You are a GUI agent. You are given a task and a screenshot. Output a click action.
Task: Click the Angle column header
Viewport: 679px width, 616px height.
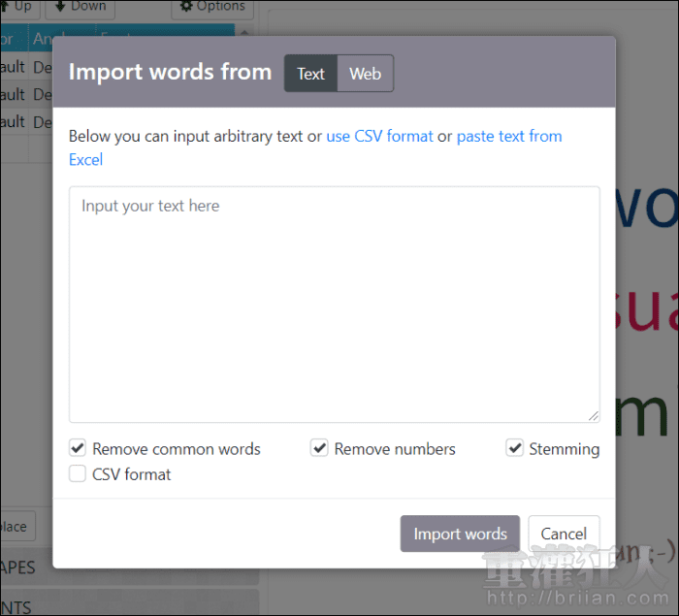coord(43,40)
